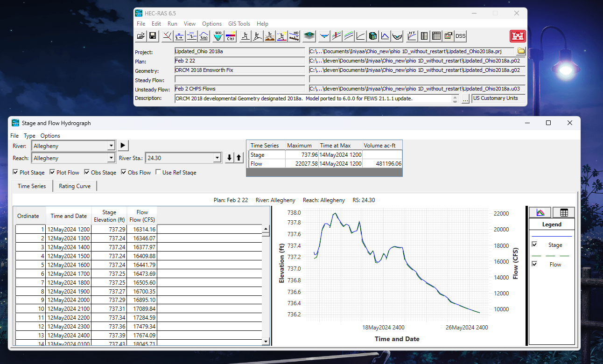Image resolution: width=603 pixels, height=364 pixels.
Task: Open the HD hydraulic design icon
Action: pos(294,36)
